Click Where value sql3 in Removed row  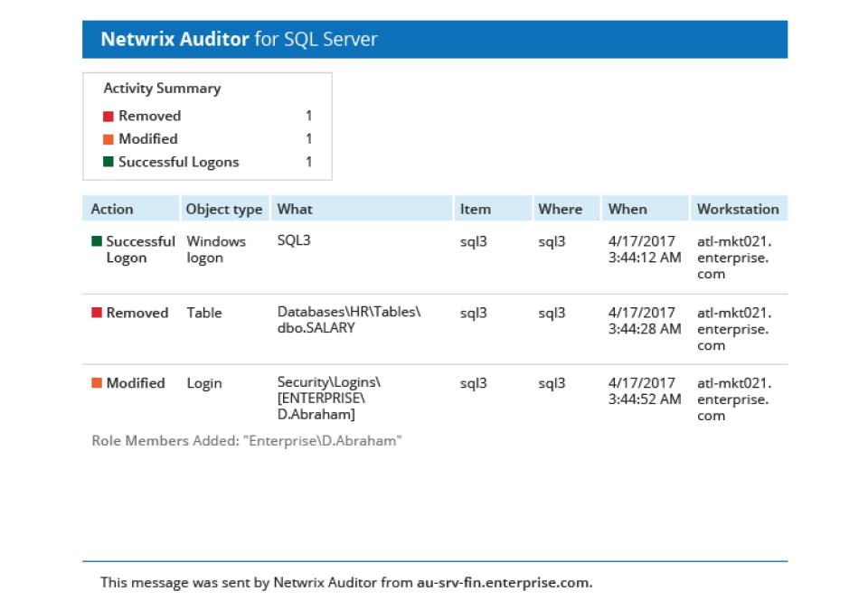pos(552,314)
